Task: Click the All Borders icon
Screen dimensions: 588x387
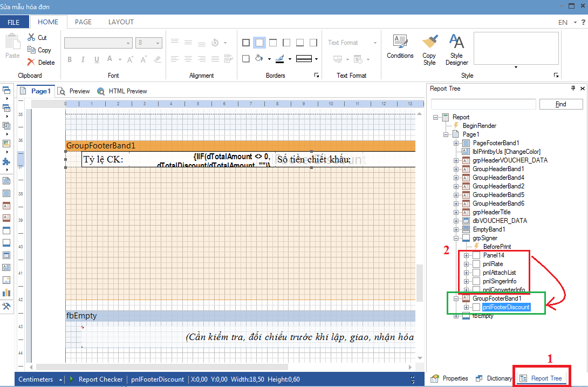Action: coord(246,43)
